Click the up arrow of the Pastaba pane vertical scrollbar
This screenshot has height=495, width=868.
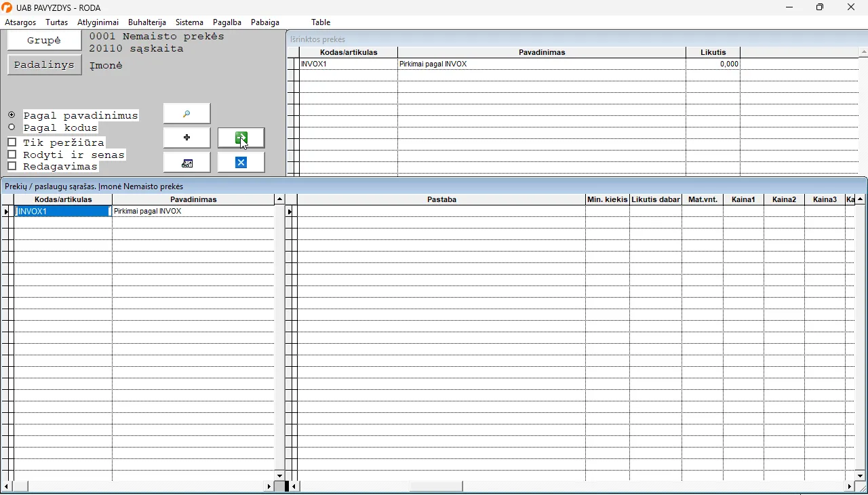click(861, 199)
